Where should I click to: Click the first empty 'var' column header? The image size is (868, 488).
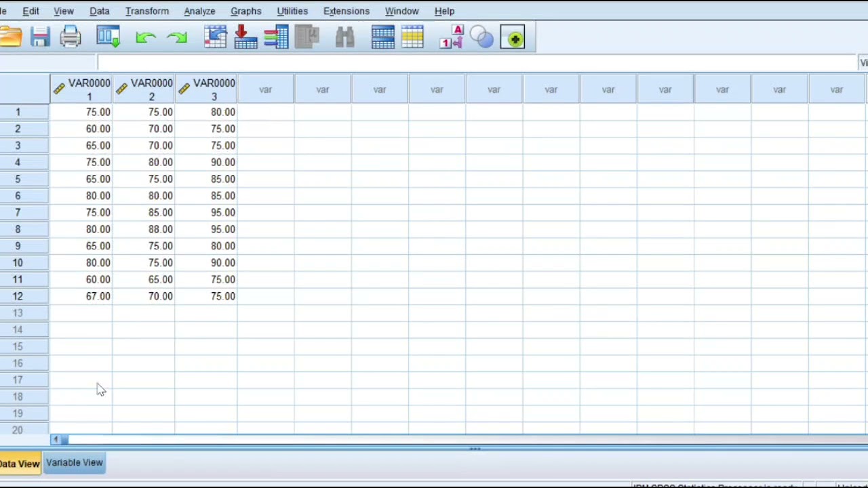[266, 89]
